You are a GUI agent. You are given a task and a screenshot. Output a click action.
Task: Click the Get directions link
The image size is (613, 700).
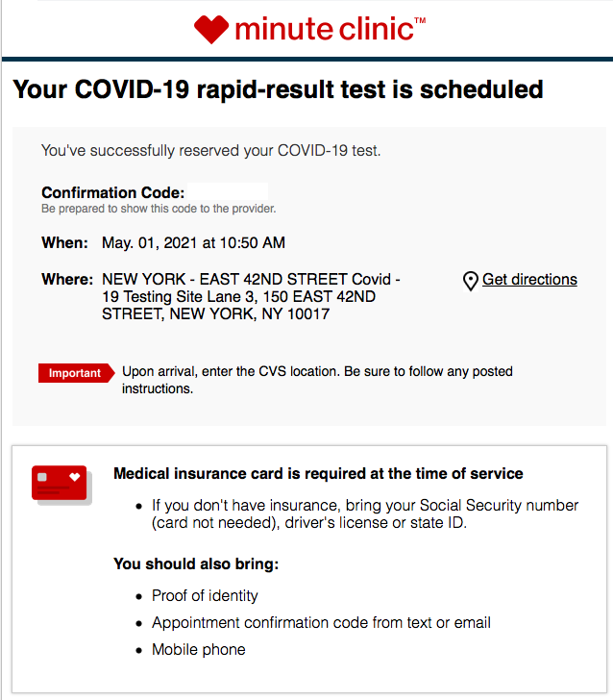click(x=529, y=280)
